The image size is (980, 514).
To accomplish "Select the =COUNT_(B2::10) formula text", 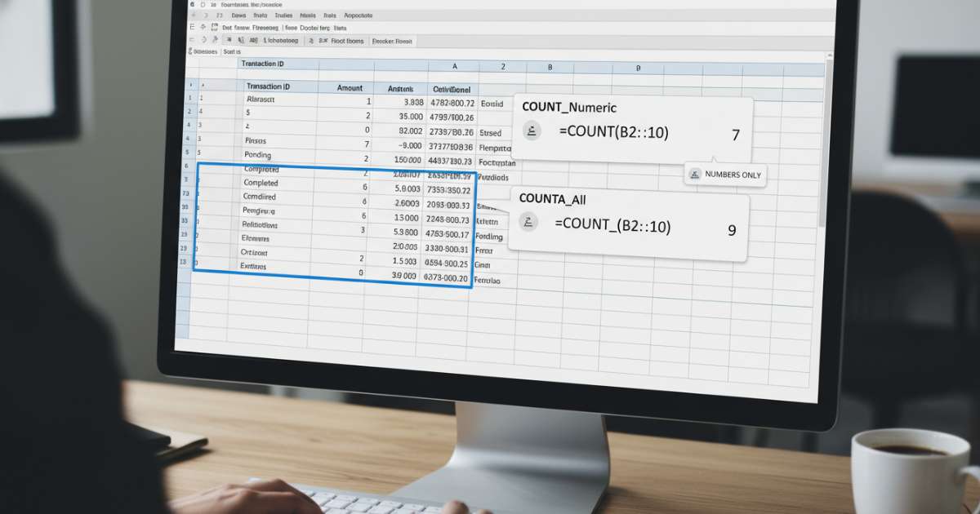I will click(x=612, y=224).
